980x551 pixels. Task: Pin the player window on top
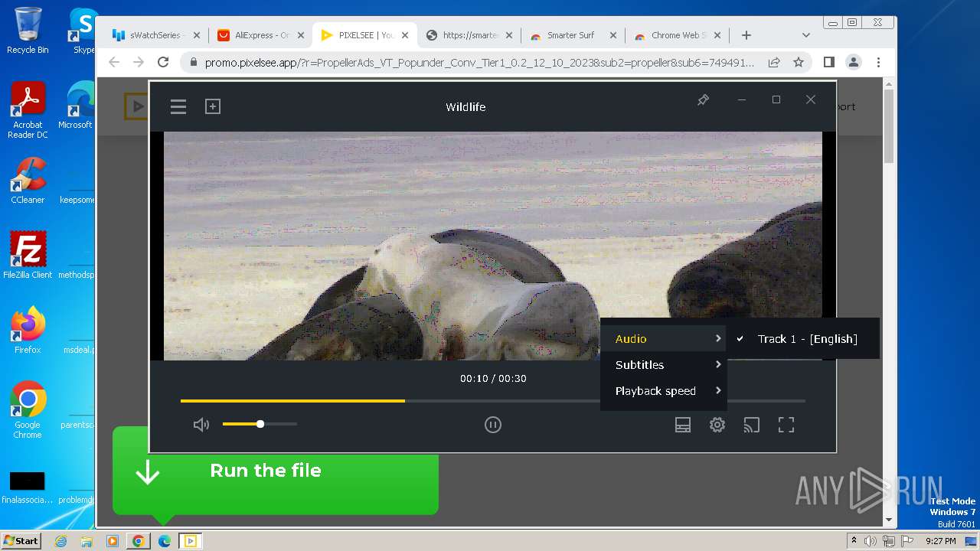click(703, 100)
